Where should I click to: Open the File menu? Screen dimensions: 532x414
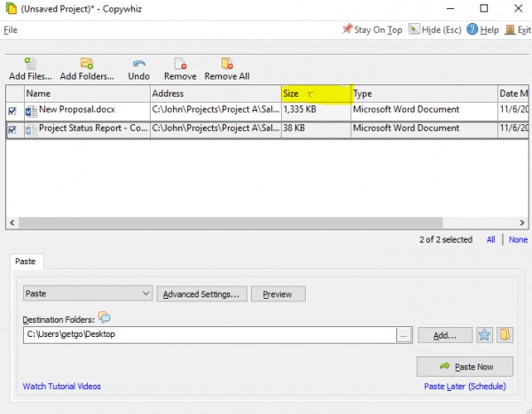pos(11,30)
